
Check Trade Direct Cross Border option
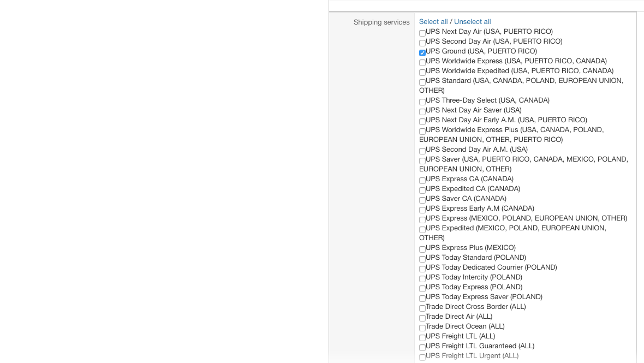click(422, 308)
